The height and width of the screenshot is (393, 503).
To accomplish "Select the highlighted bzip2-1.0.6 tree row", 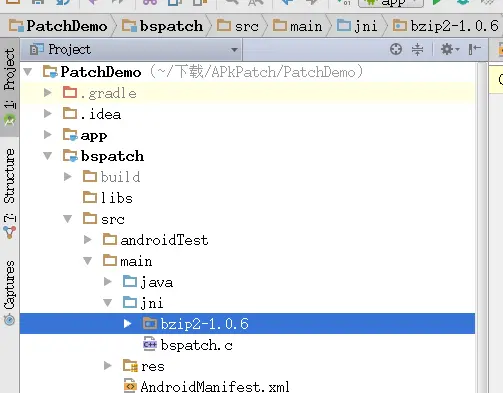I will (x=247, y=323).
